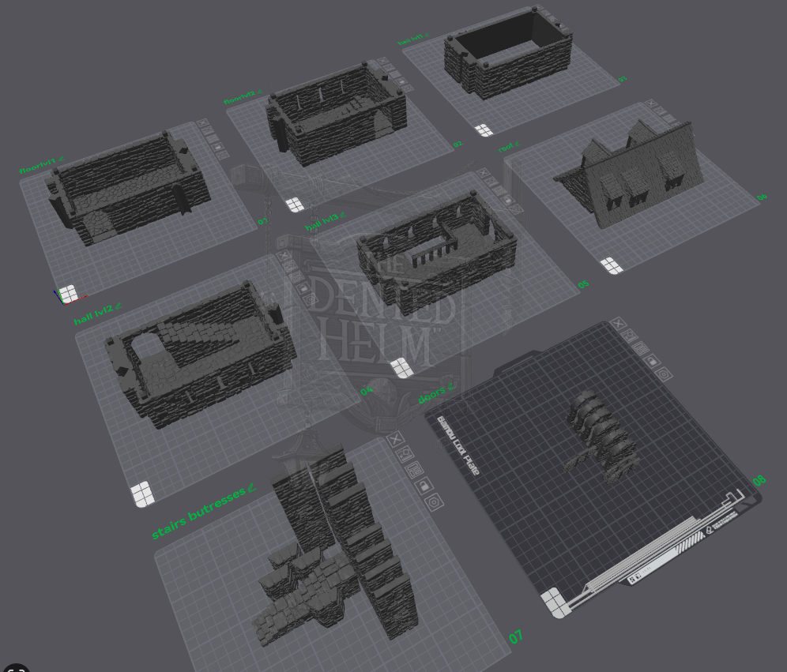The image size is (787, 672).
Task: Click the delete icon on the stairs butresses plate
Action: click(397, 437)
